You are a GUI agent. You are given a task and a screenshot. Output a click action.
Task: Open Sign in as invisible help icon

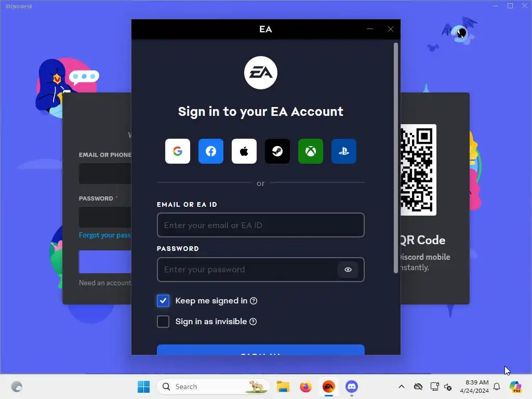point(253,322)
